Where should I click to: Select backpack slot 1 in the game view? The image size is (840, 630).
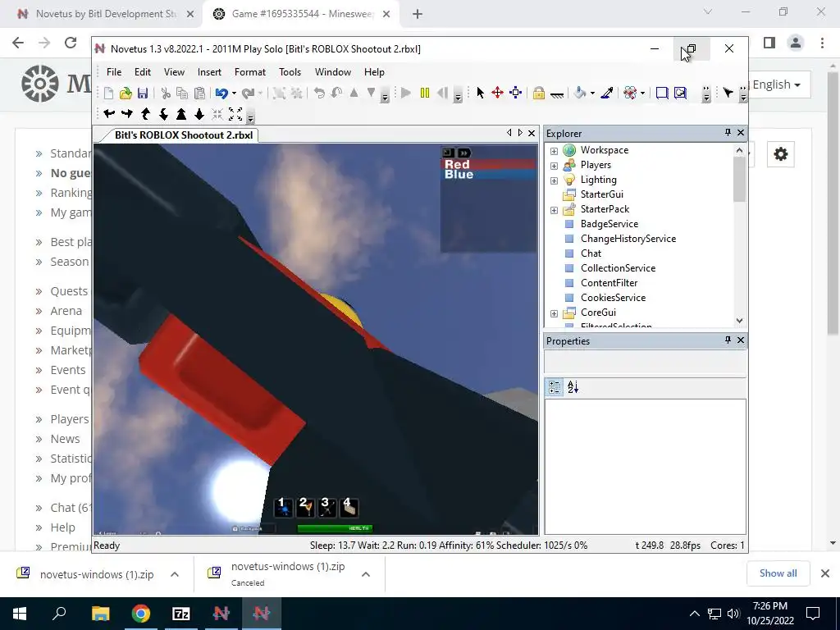click(x=283, y=507)
